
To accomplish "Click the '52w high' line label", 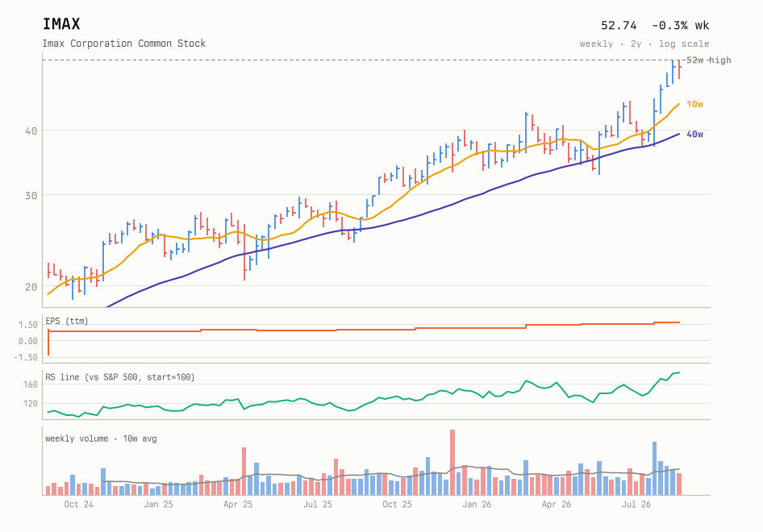I will coord(708,60).
